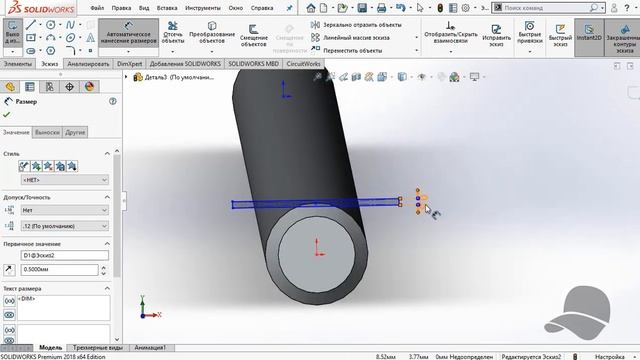
Task: Switch to the Анализировать ribbon tab
Action: point(88,64)
